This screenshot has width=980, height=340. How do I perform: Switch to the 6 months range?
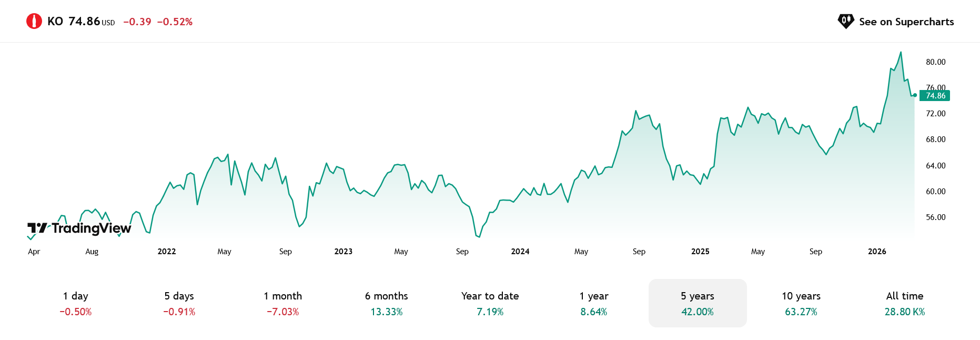[387, 303]
